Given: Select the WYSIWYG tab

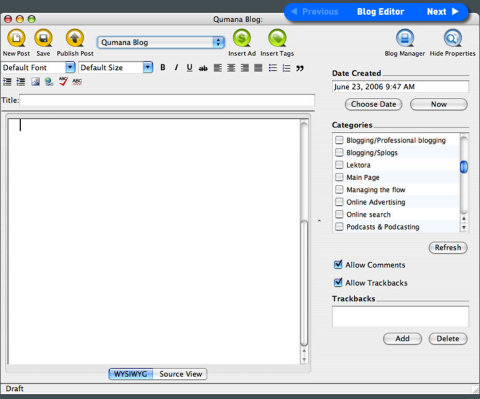Looking at the screenshot, I should click(131, 374).
